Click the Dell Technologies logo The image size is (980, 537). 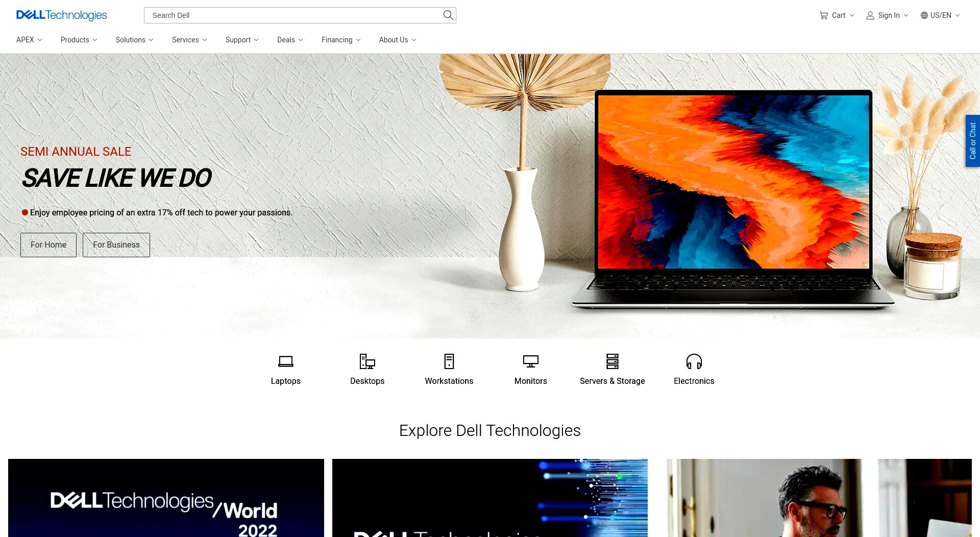62,15
